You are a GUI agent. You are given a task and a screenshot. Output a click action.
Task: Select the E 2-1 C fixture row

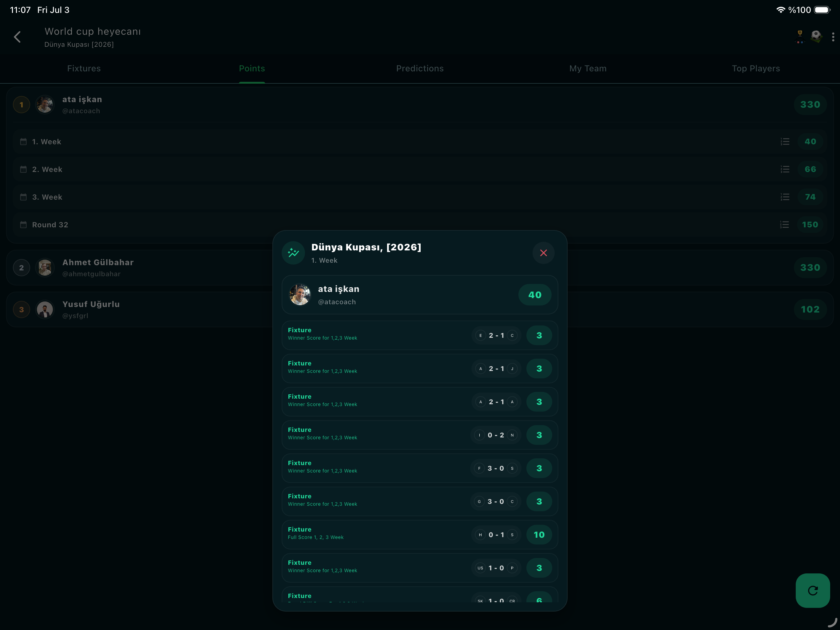[420, 335]
